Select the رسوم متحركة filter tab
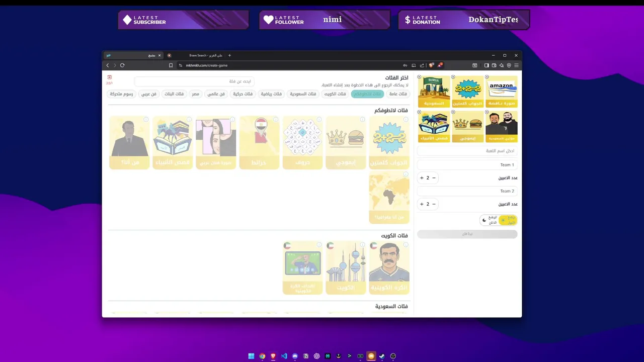The width and height of the screenshot is (644, 362). (x=121, y=94)
